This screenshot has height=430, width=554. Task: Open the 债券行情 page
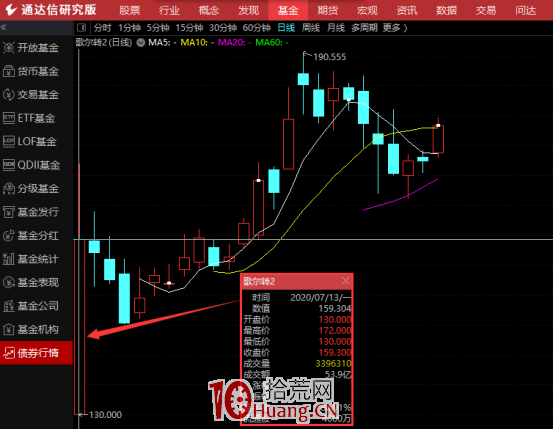tap(36, 353)
